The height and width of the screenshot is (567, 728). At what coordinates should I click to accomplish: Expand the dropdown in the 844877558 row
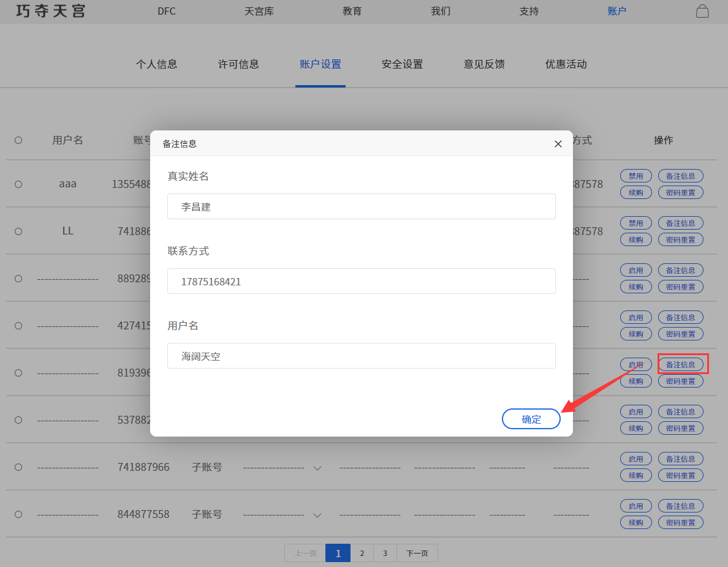pyautogui.click(x=317, y=515)
